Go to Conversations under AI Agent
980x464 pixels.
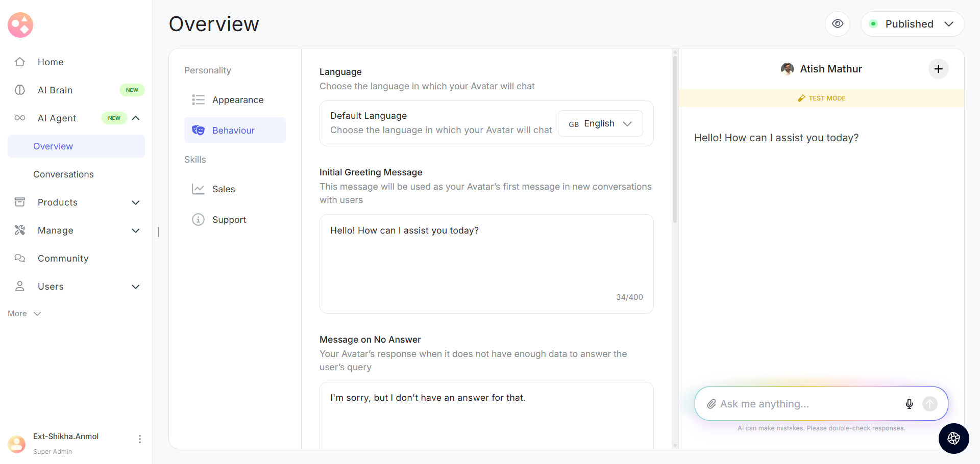pos(63,174)
